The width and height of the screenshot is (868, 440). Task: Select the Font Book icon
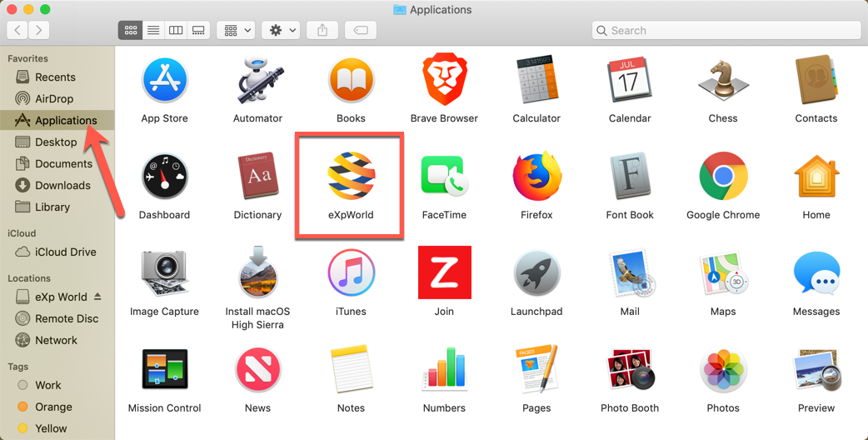(630, 176)
